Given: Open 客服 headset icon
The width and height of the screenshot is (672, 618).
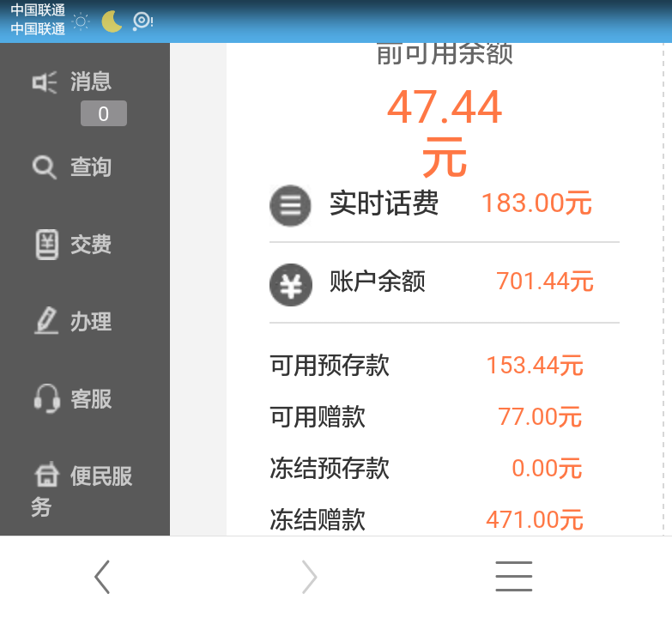Looking at the screenshot, I should pyautogui.click(x=46, y=398).
